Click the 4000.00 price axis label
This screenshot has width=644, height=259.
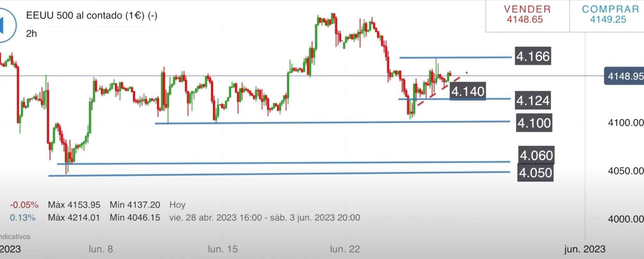[x=625, y=219]
